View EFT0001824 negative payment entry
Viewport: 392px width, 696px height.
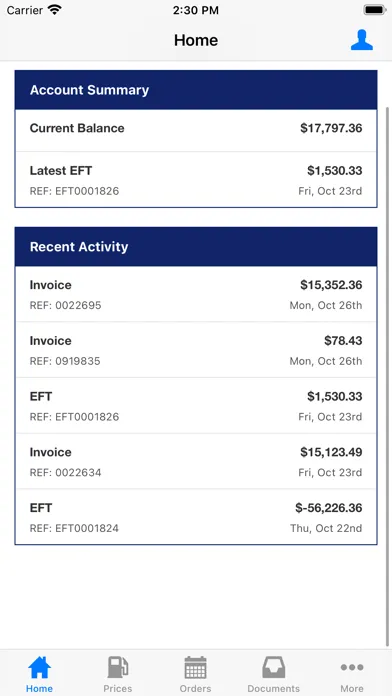pyautogui.click(x=196, y=517)
